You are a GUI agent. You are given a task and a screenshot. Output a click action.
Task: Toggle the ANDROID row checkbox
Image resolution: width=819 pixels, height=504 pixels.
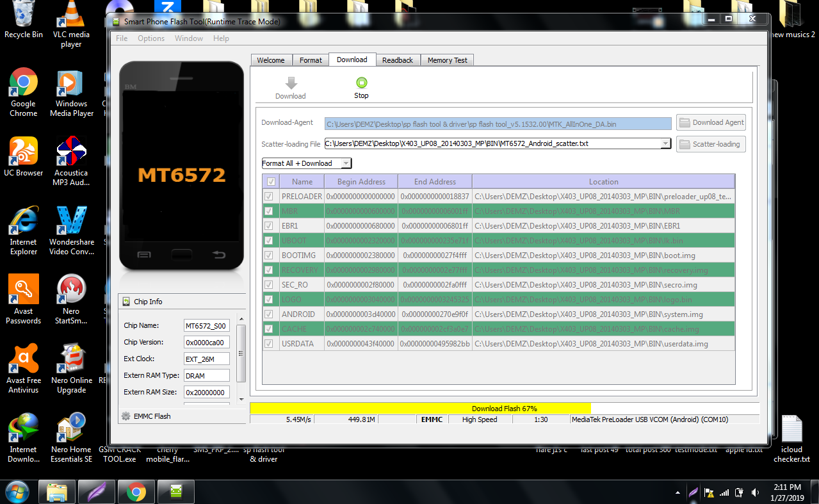270,314
